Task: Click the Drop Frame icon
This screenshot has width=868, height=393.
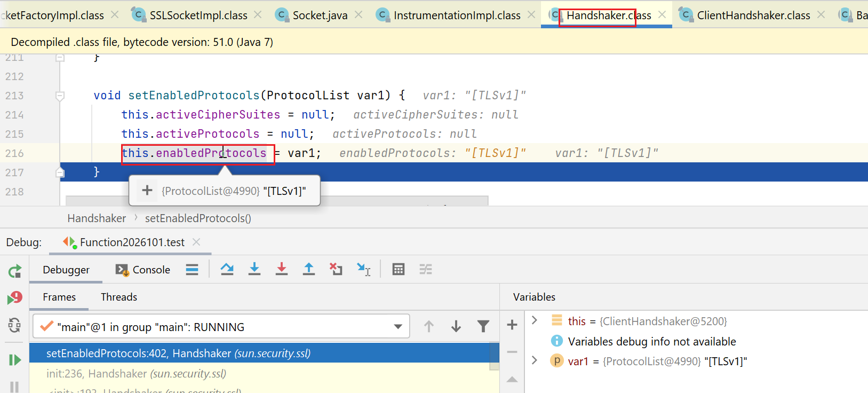Action: coord(336,269)
